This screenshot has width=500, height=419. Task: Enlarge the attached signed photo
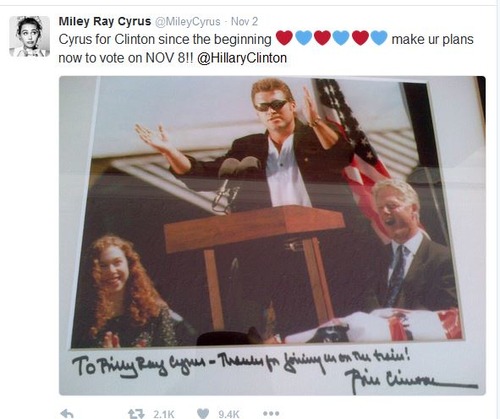(x=272, y=235)
